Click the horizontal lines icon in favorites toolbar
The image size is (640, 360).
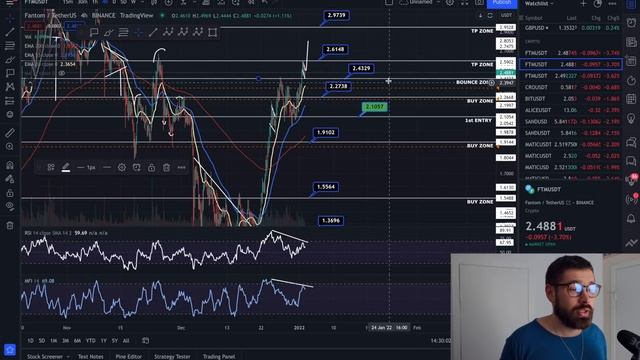click(123, 32)
